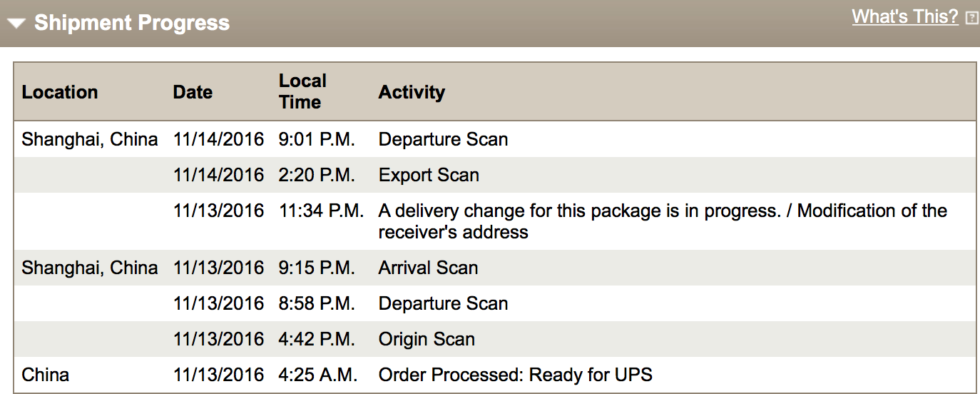Viewport: 980px width, 394px height.
Task: Click the 9:01 P.M. Departure Scan activity
Action: [x=443, y=139]
